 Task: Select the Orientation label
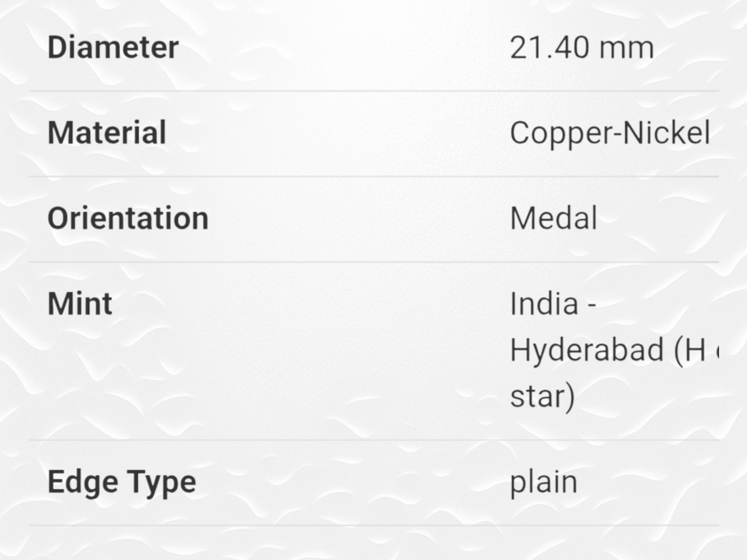pyautogui.click(x=128, y=218)
